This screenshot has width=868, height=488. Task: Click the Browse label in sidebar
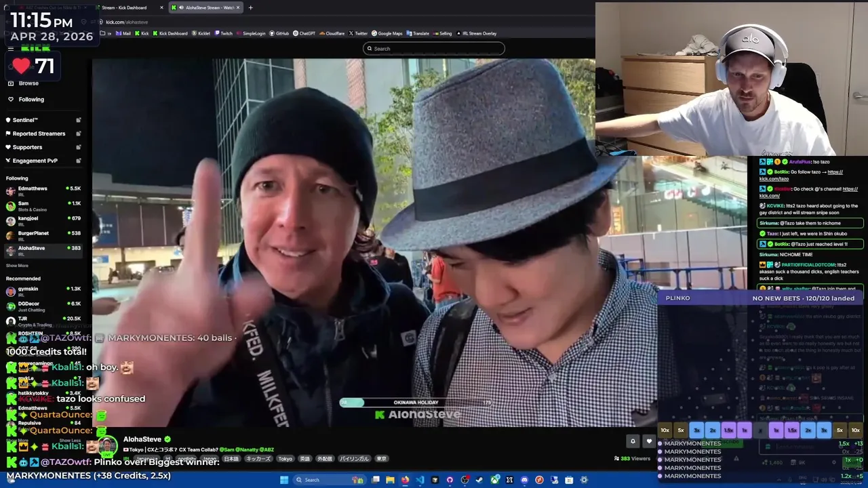click(28, 83)
